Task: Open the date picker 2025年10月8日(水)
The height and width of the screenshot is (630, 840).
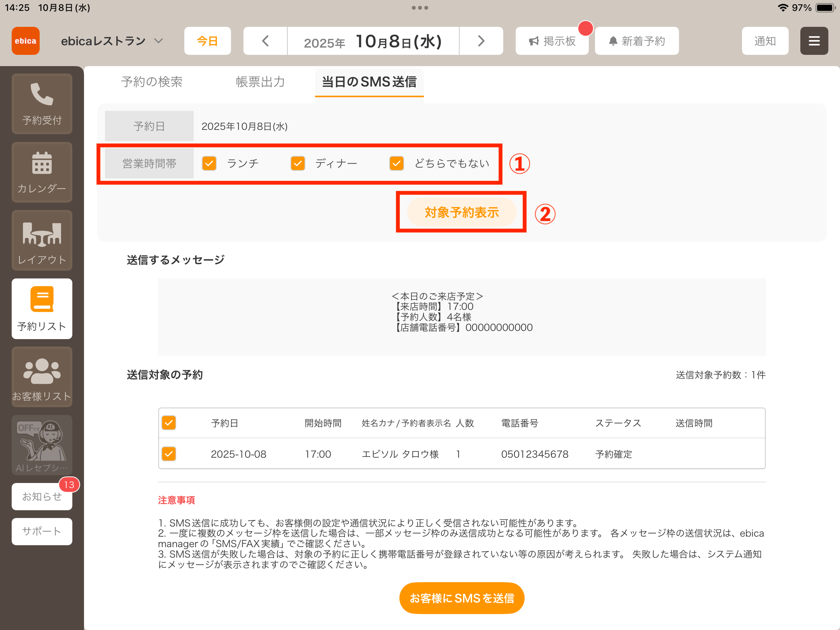Action: tap(373, 41)
